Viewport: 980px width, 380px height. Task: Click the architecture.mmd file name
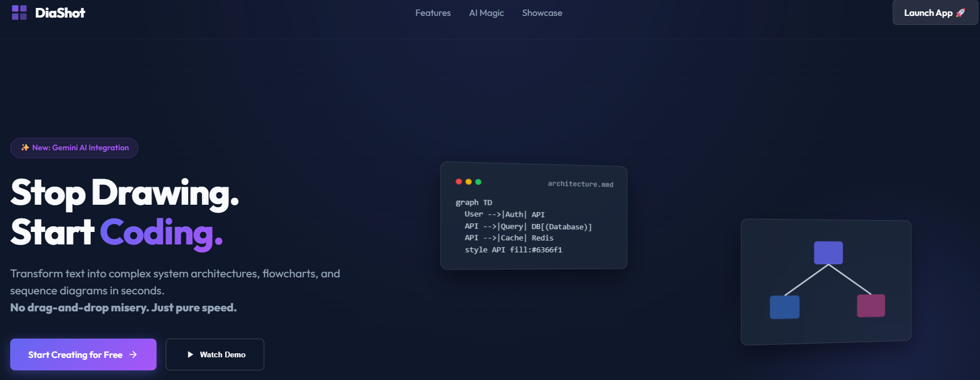click(581, 184)
